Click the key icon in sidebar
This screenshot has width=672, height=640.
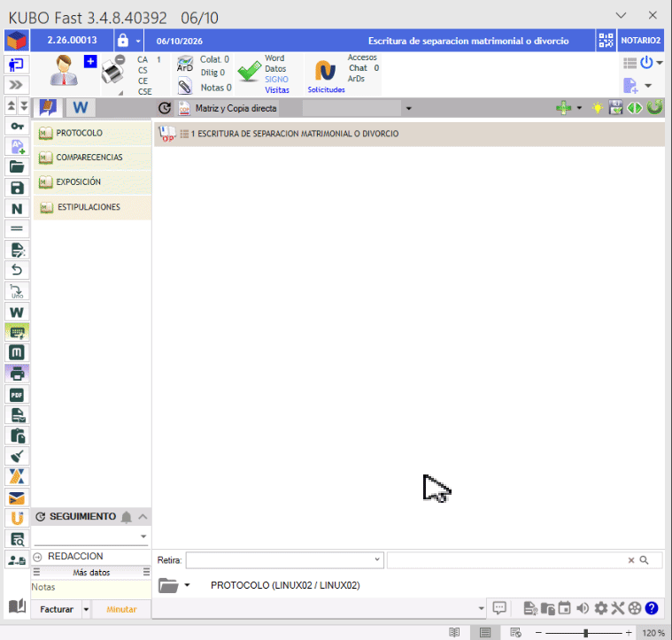click(17, 126)
